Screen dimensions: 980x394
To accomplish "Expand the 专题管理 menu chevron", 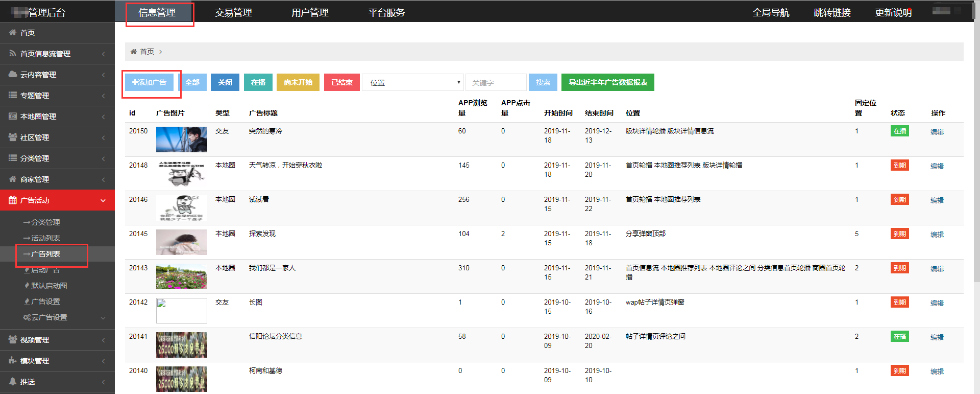I will point(103,96).
